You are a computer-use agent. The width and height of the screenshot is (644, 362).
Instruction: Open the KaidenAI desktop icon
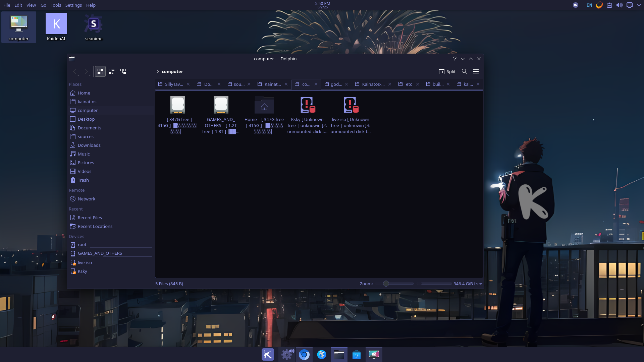tap(56, 27)
